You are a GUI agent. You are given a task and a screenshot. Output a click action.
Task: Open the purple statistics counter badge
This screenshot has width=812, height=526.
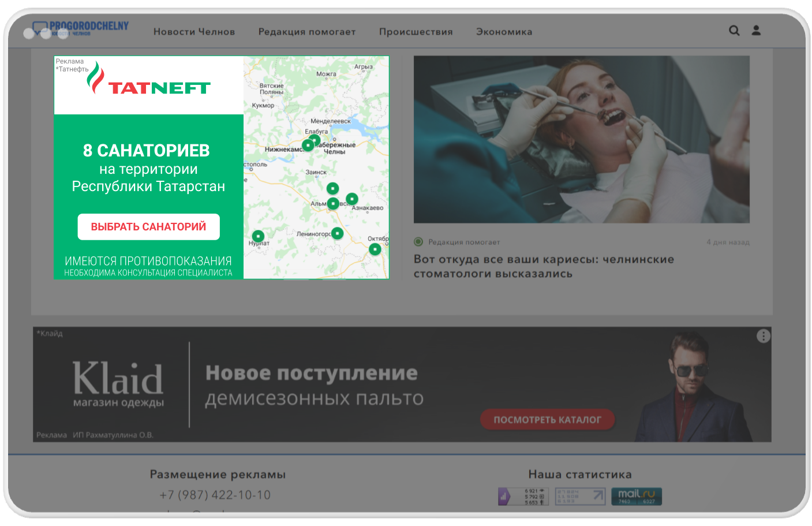coord(523,497)
